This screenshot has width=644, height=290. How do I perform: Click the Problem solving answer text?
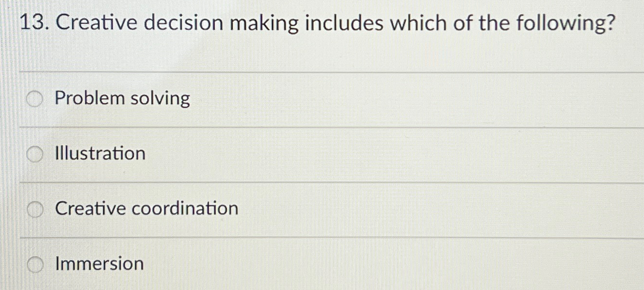point(122,99)
